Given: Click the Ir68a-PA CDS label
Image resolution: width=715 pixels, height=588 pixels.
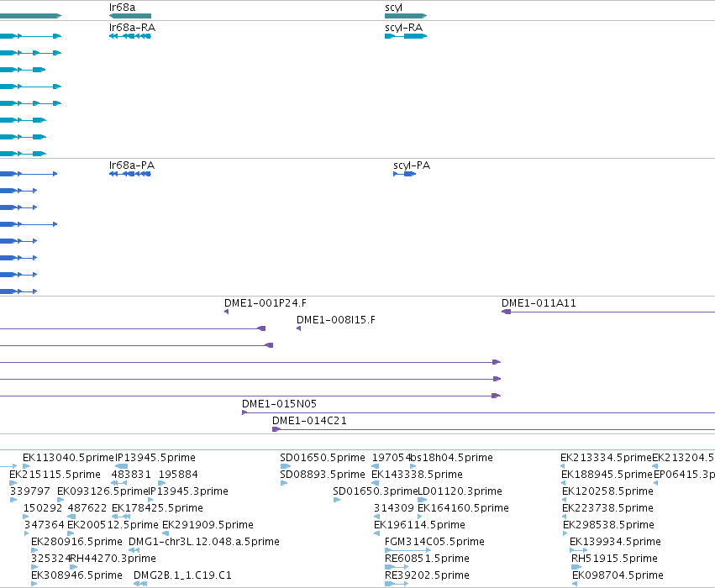Looking at the screenshot, I should pos(132,165).
